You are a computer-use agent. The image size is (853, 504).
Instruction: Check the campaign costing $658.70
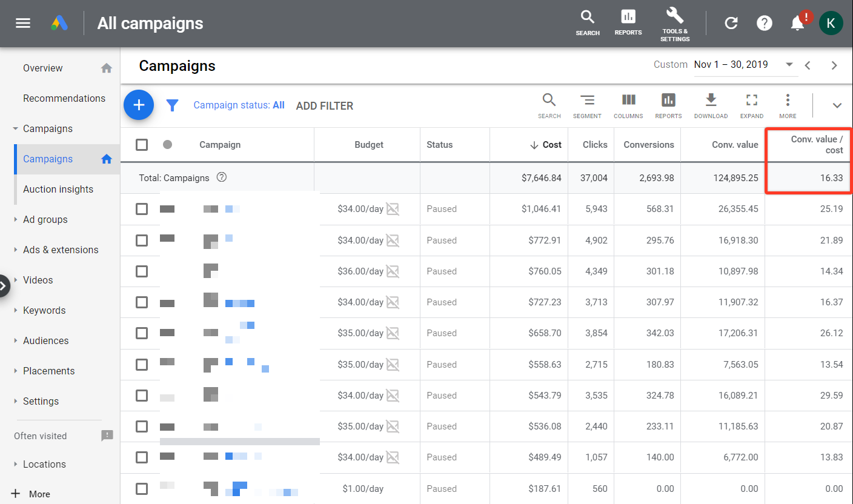pyautogui.click(x=142, y=333)
